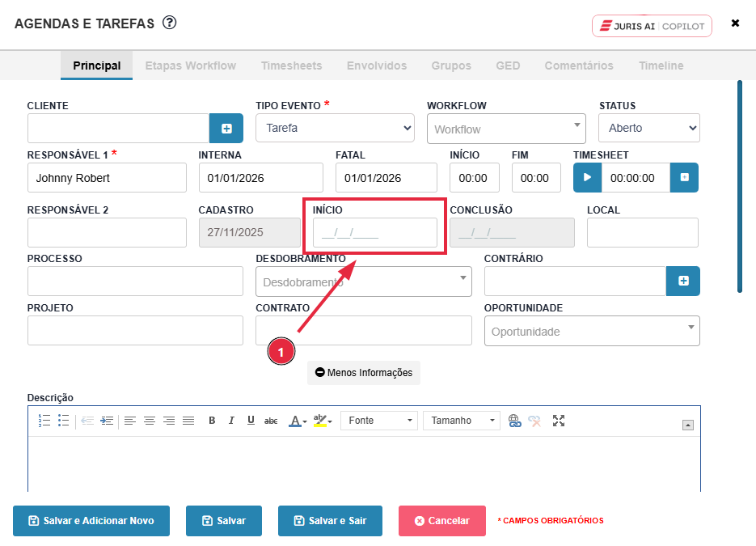This screenshot has height=546, width=756.
Task: Open the Status dropdown
Action: (648, 128)
